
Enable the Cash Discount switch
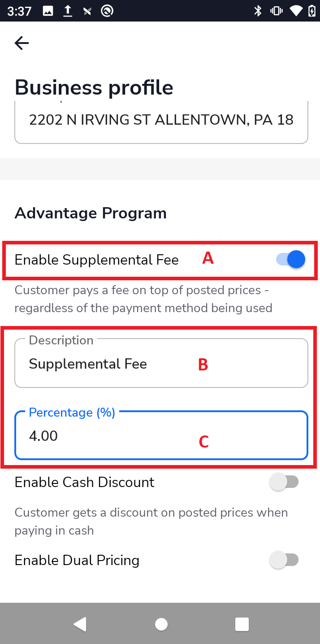pos(284,482)
